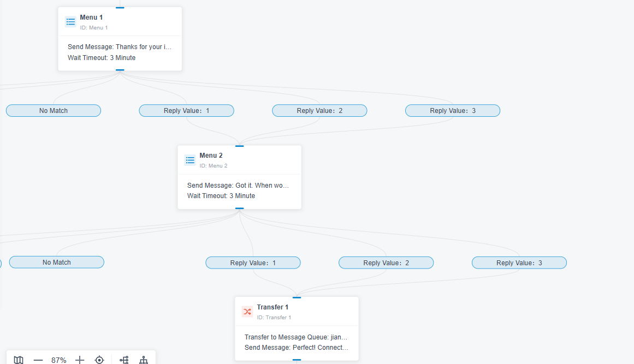
Task: Select Menu 1's Reply Value: 3 branch
Action: click(453, 111)
